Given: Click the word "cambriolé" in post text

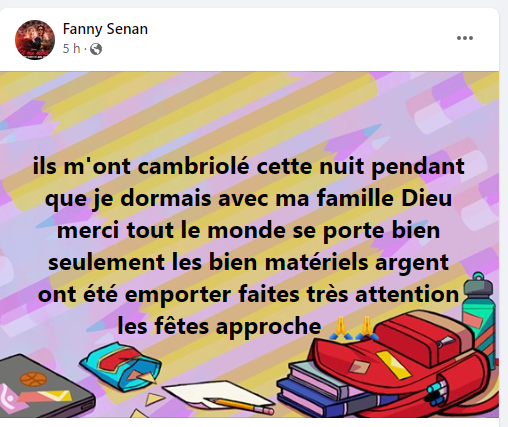Looking at the screenshot, I should click(x=193, y=166).
